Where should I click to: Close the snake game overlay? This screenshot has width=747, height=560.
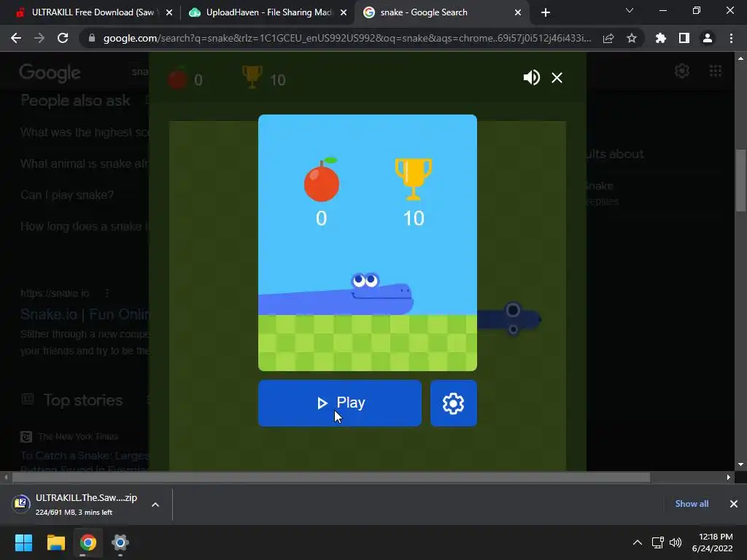(557, 77)
